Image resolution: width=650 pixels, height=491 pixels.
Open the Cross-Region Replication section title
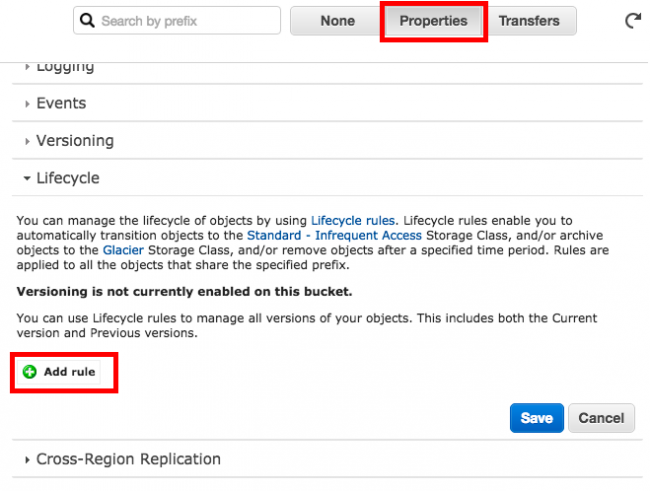128,460
